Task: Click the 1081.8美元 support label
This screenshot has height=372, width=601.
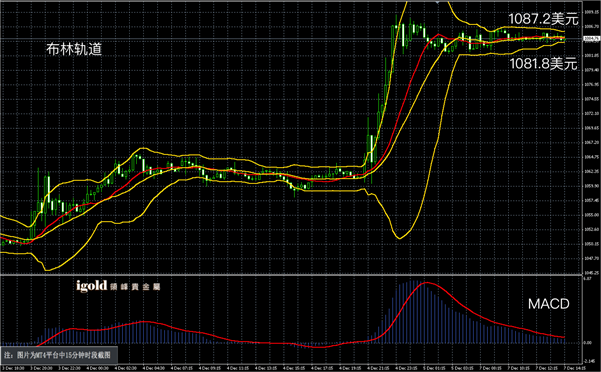Action: coord(543,64)
